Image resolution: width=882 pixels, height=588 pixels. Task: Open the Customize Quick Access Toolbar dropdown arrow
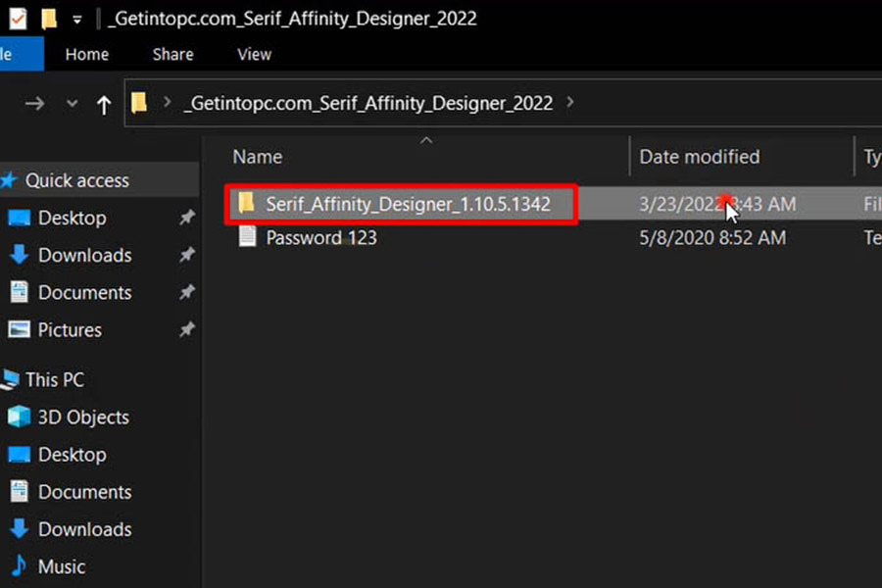tap(76, 20)
